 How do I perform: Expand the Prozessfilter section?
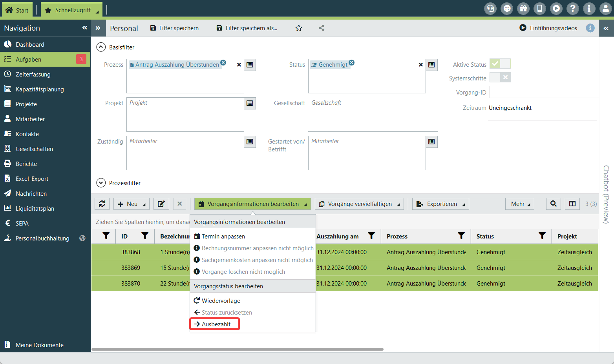(x=101, y=183)
